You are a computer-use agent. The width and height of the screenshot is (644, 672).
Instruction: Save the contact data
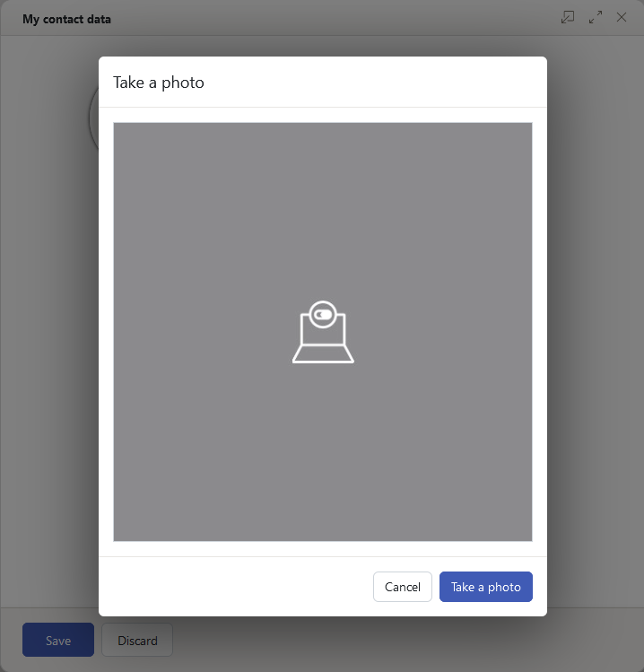pos(58,640)
